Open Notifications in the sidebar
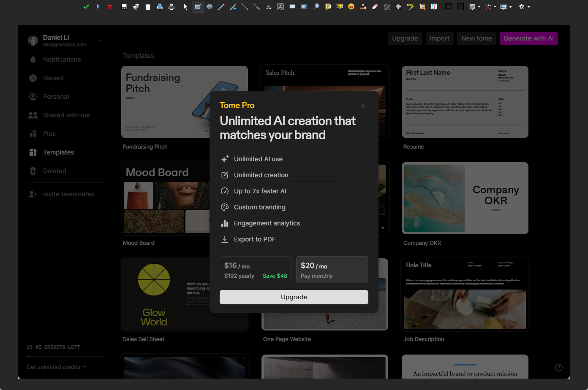 click(62, 60)
